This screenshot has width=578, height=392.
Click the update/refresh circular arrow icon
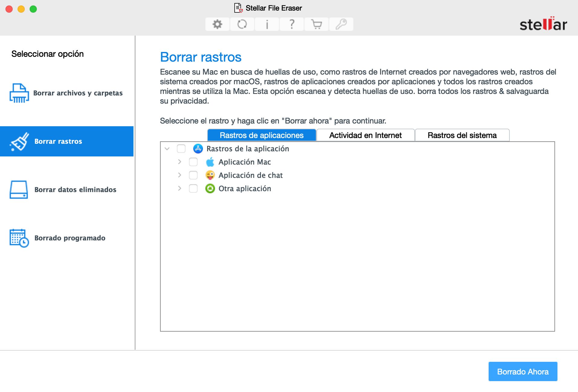pos(242,24)
